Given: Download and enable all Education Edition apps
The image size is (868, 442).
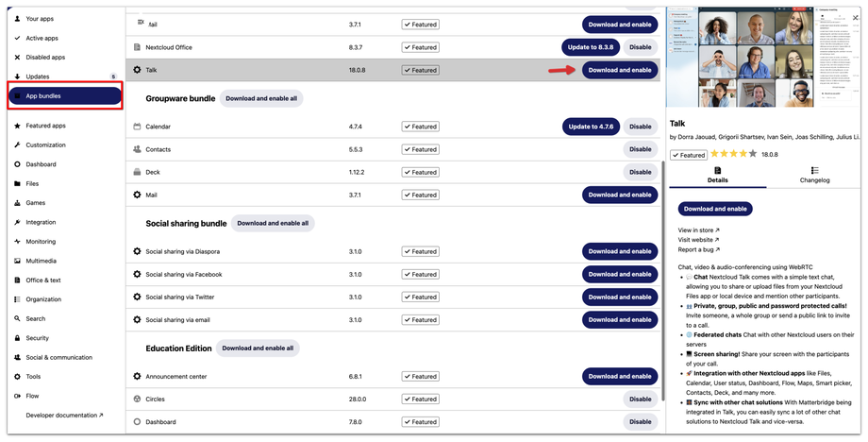Looking at the screenshot, I should [258, 348].
